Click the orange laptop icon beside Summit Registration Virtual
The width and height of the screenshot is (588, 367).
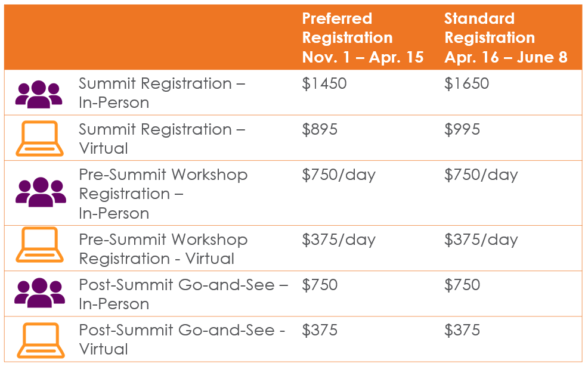click(39, 139)
